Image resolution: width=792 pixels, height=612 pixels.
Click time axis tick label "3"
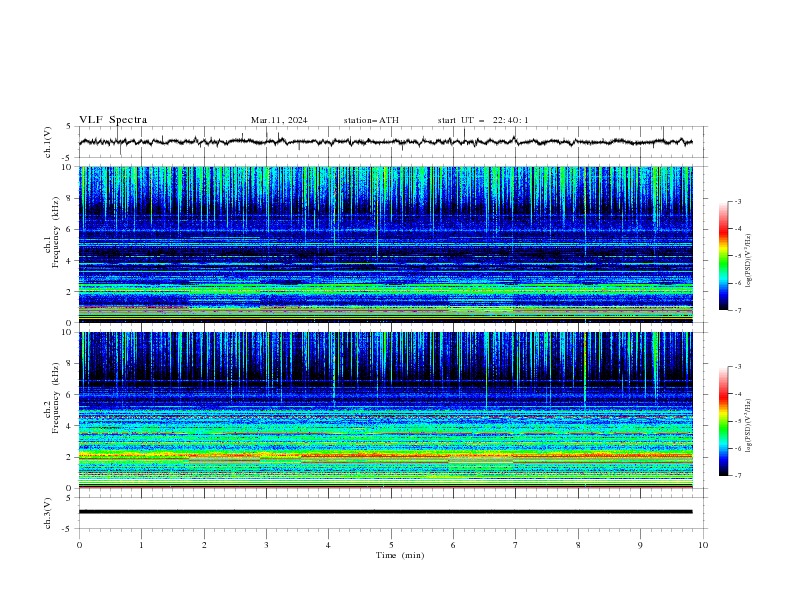coord(266,545)
